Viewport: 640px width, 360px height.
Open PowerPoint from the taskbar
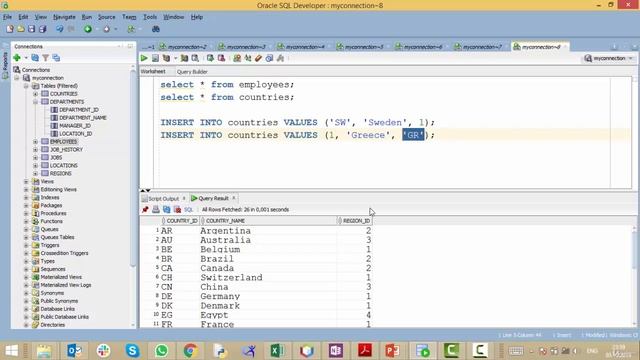click(x=393, y=351)
